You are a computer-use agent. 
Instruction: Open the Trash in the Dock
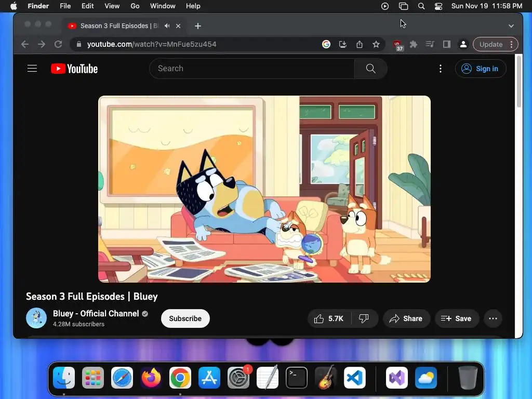[x=468, y=378]
